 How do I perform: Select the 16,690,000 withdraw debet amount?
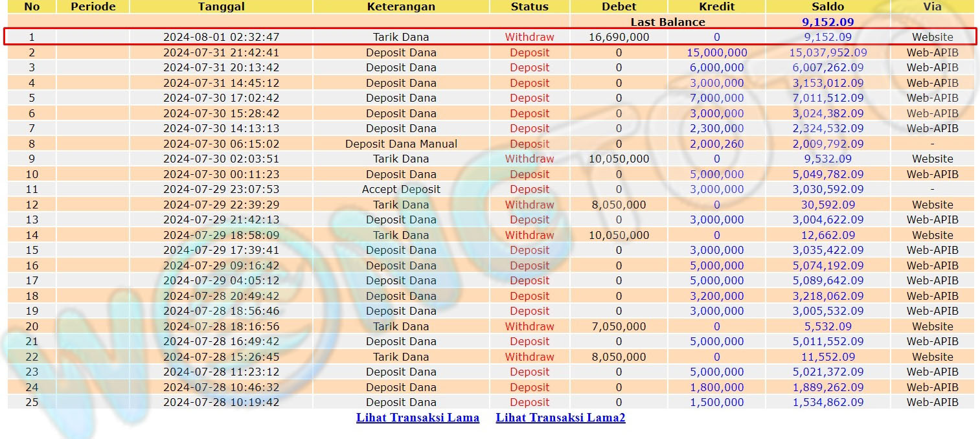[x=619, y=37]
